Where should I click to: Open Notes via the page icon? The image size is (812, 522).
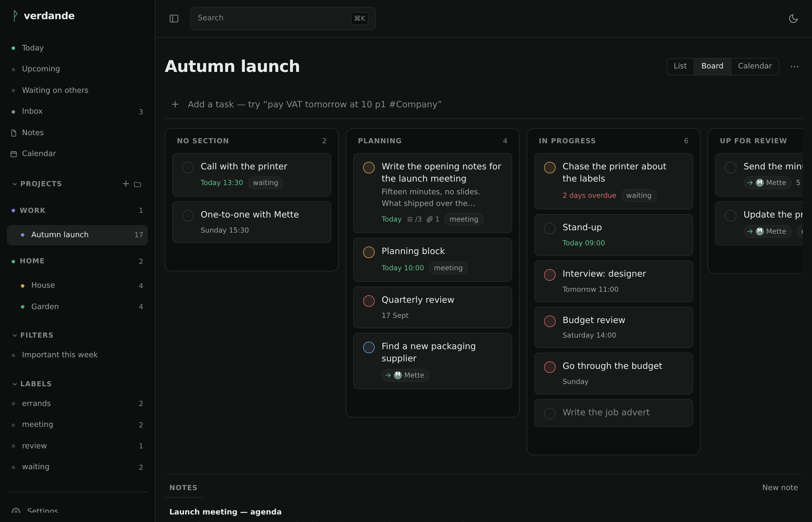pos(14,133)
